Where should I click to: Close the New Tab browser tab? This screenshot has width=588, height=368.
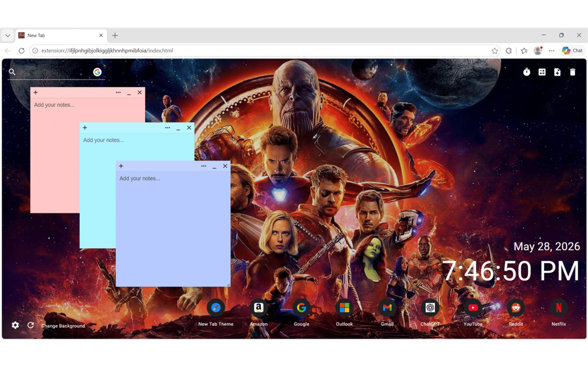tap(101, 35)
